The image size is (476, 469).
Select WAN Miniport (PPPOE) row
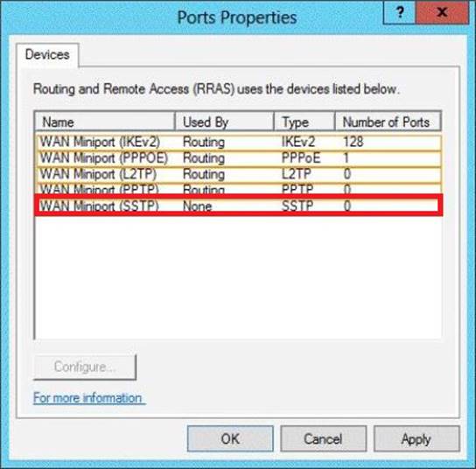238,157
